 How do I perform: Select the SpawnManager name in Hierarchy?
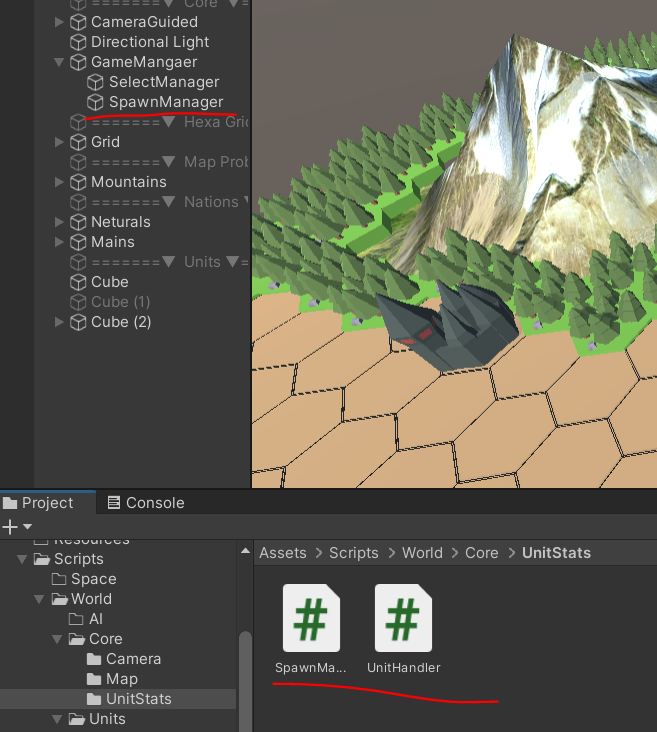tap(166, 102)
